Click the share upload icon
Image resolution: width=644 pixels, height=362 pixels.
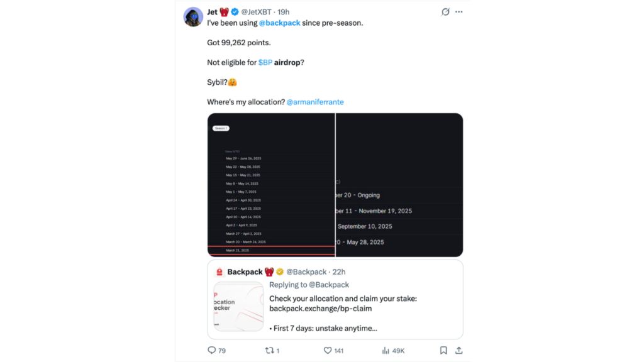[459, 350]
